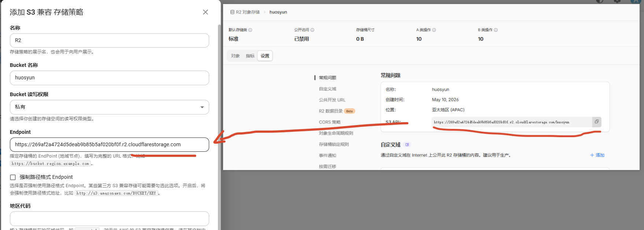This screenshot has height=230, width=644.
Task: Open CORS 策略 sidebar item
Action: [x=330, y=122]
